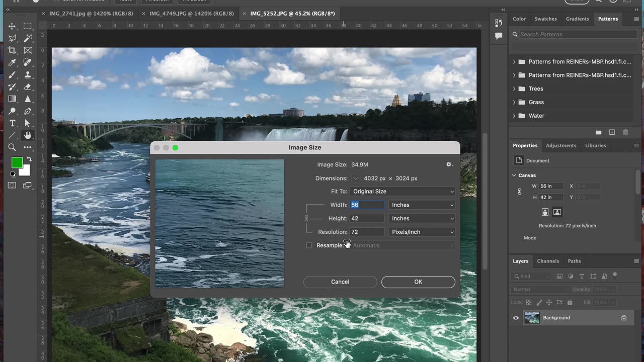Screen dimensions: 644x362
Task: Select the Eraser tool
Action: click(28, 87)
